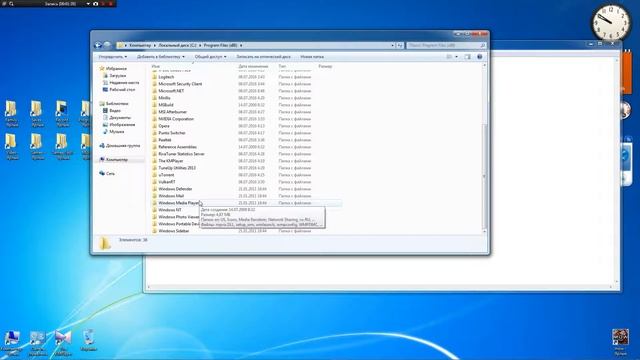Screen dimensions: 640x360
Task: Select the Reference Assemblies folder
Action: point(177,147)
